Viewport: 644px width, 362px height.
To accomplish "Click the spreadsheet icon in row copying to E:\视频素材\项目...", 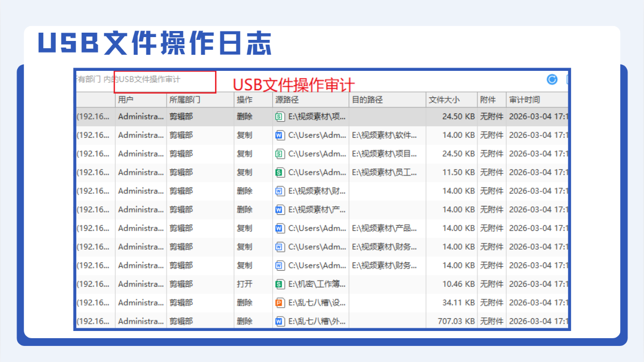I will (x=279, y=154).
